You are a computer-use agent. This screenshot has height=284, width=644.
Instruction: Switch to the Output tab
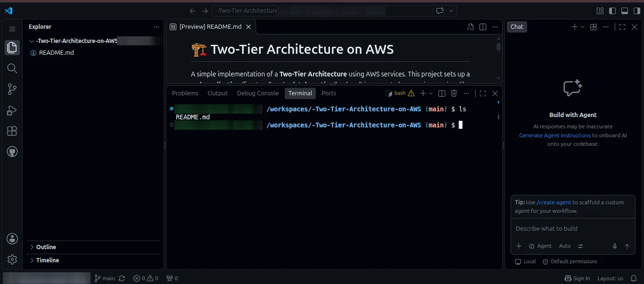(x=217, y=93)
